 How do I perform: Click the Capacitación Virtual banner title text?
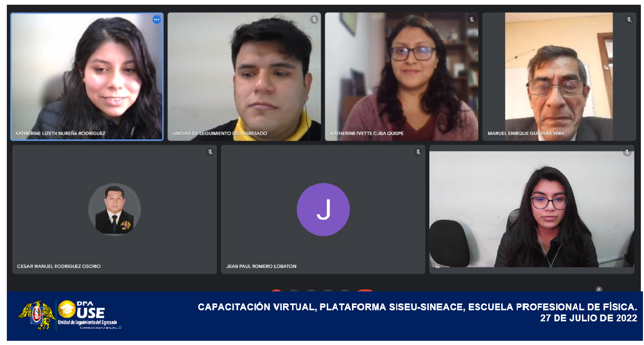(x=417, y=307)
